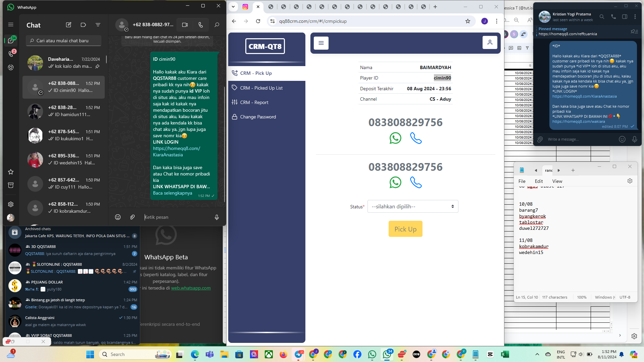Search within the WhatsApp conversation
The height and width of the screenshot is (362, 644).
(x=217, y=25)
